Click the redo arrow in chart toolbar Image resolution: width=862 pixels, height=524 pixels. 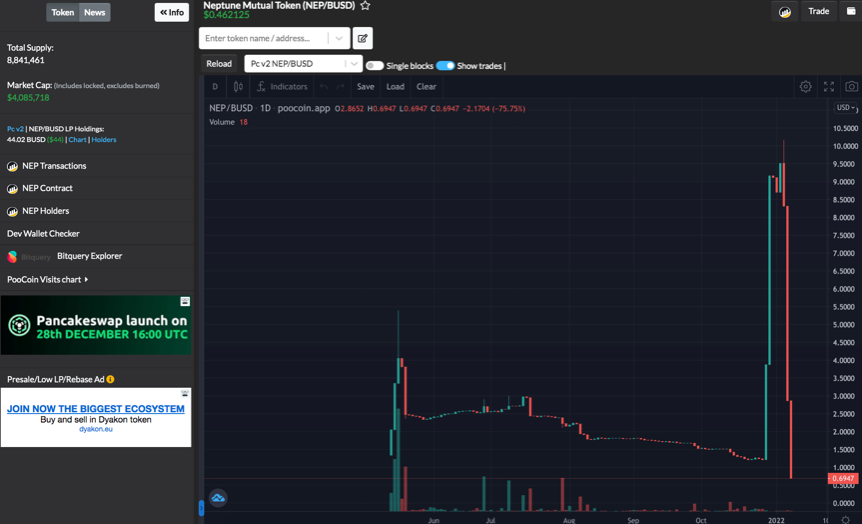340,86
